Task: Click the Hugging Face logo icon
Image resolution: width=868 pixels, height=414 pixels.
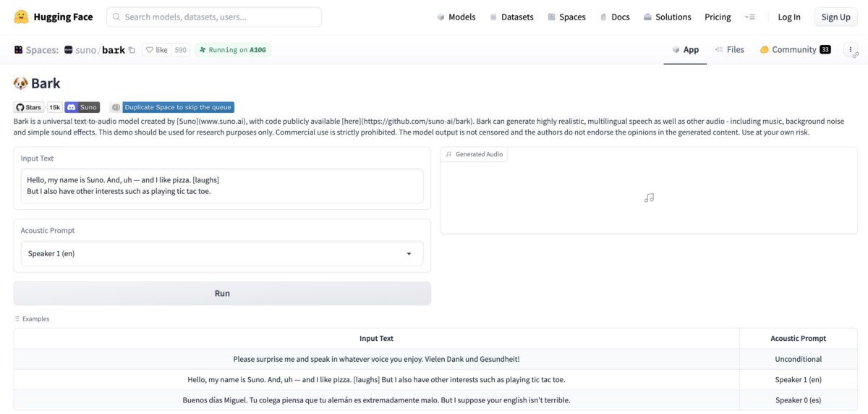Action: point(21,17)
